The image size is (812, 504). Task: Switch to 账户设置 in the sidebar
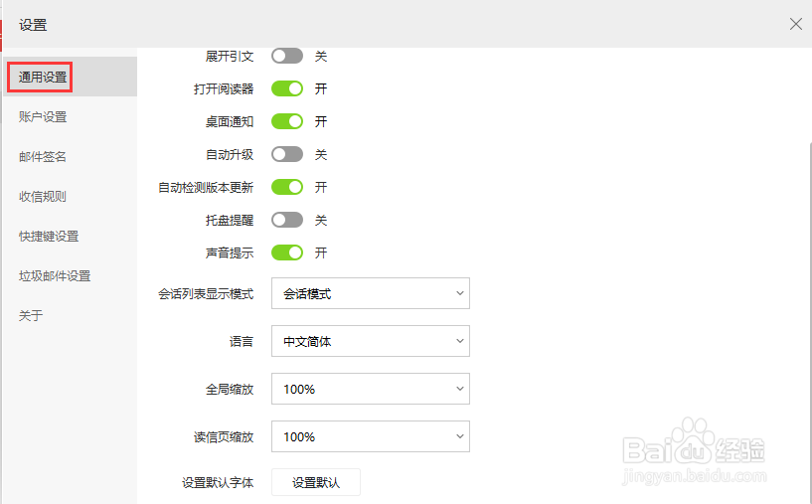[44, 116]
